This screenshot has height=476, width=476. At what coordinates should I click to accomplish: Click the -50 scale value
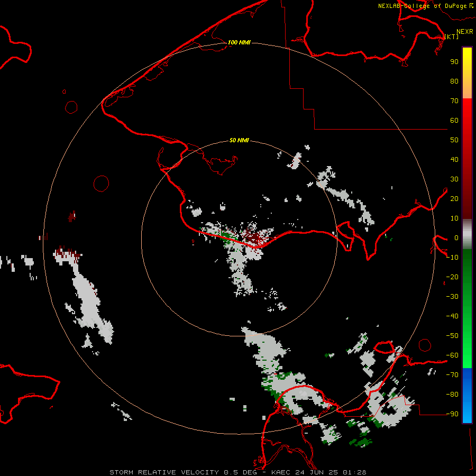click(452, 336)
